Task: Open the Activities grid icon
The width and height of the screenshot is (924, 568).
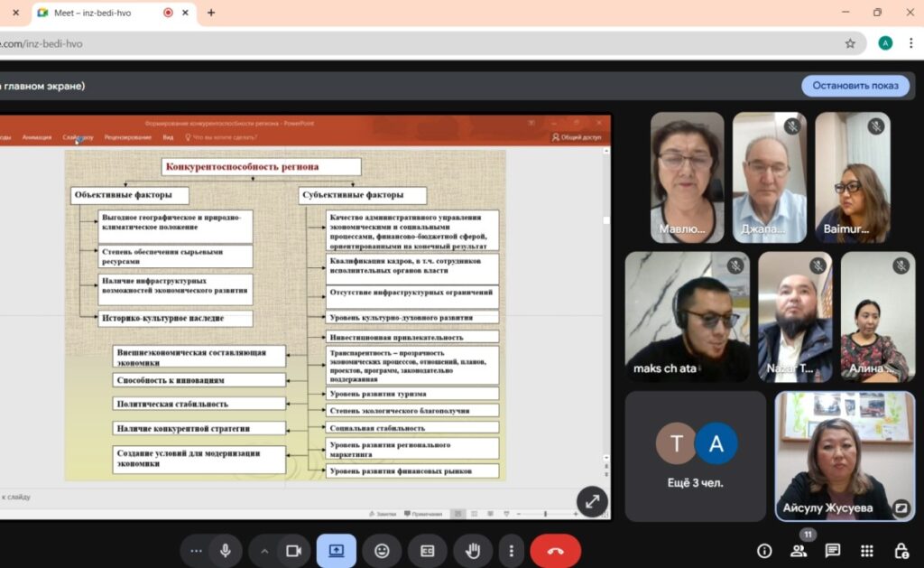Action: tap(866, 551)
